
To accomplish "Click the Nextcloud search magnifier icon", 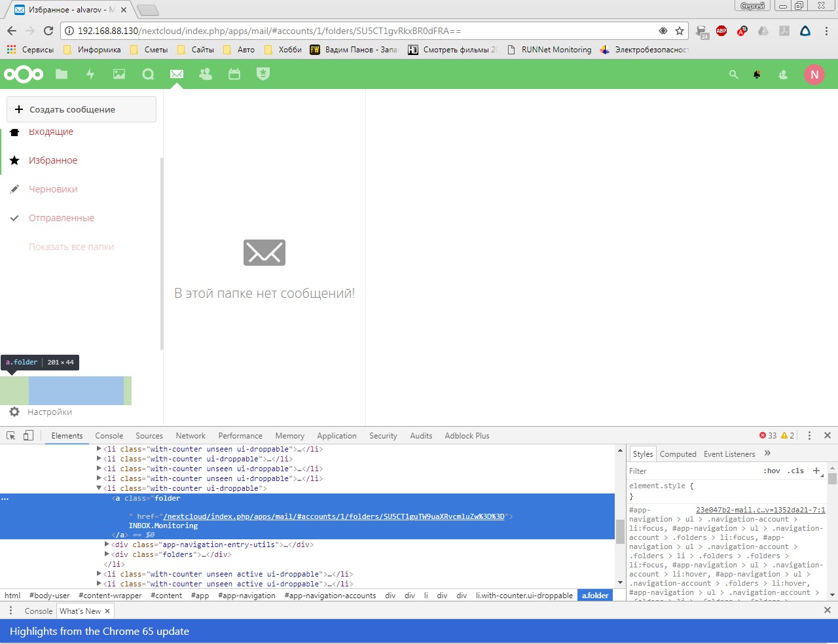I will pyautogui.click(x=734, y=75).
